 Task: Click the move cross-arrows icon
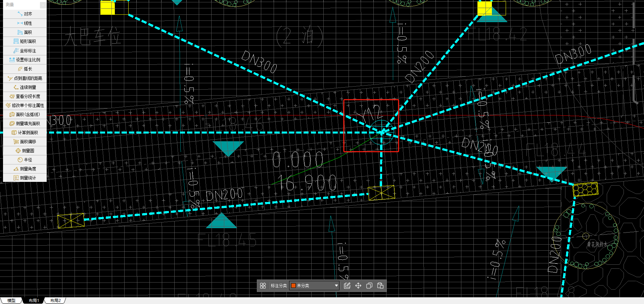point(358,286)
